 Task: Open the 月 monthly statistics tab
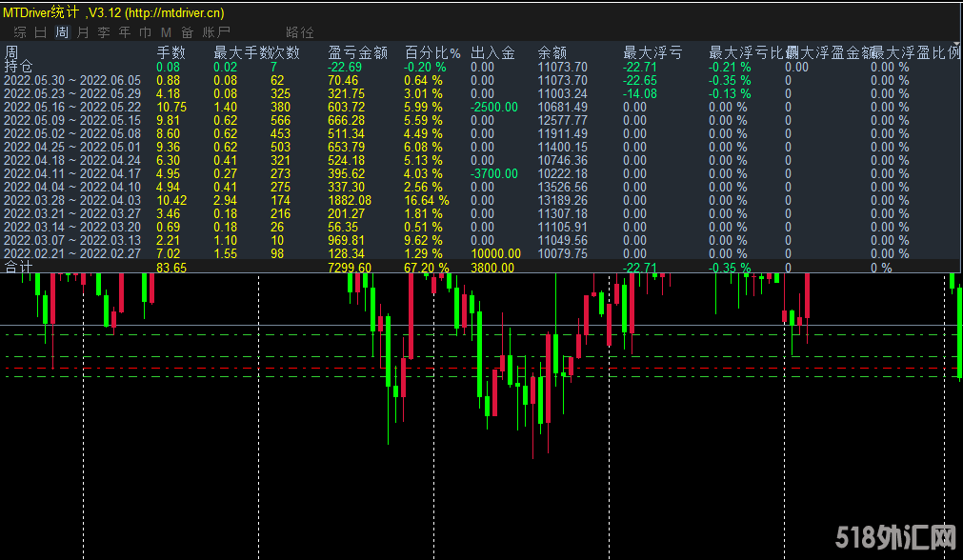coord(83,32)
